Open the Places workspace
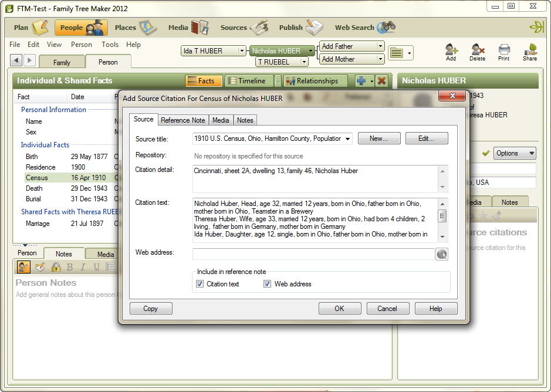The height and width of the screenshot is (392, 551). point(136,28)
